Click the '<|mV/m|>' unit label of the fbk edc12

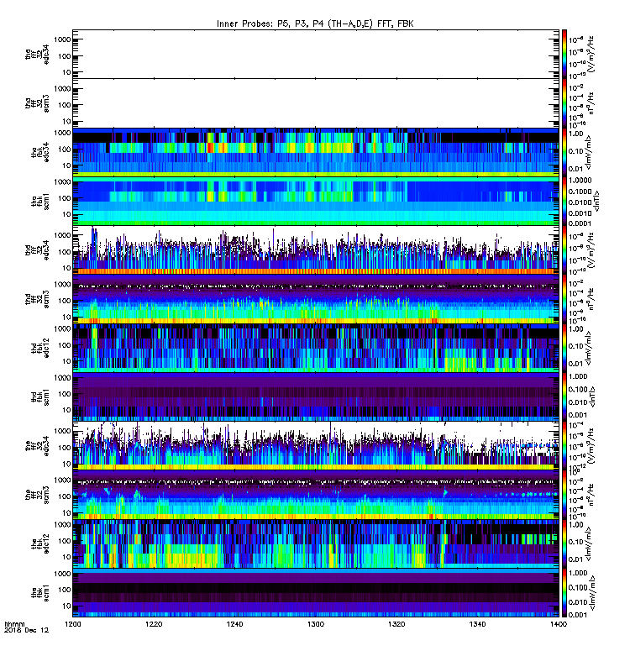point(589,543)
